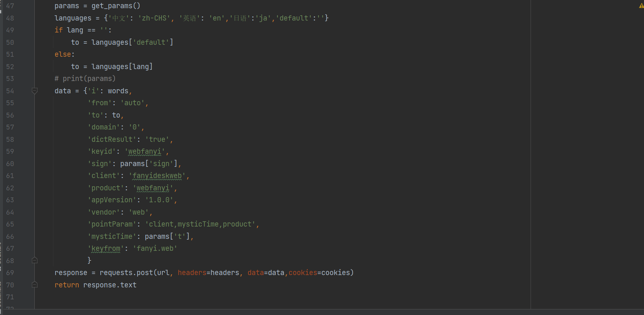Click line number 53 in the gutter
The height and width of the screenshot is (315, 644).
[10, 79]
